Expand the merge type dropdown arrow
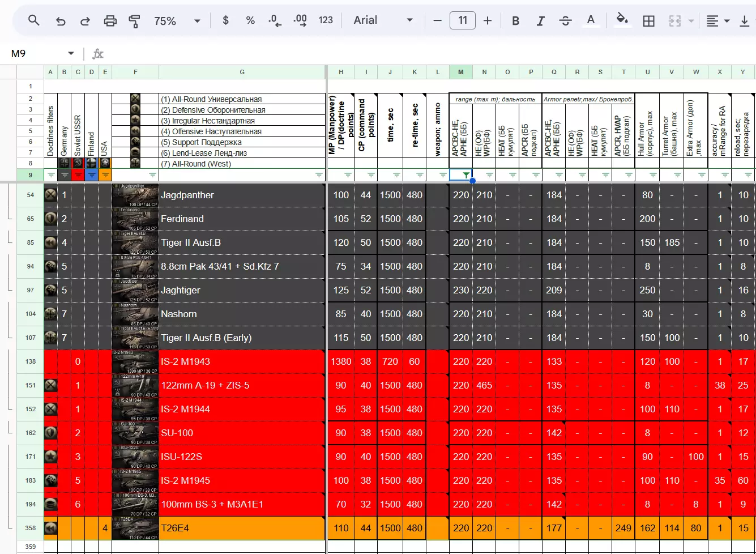Screen dimensions: 756x554 pos(691,21)
